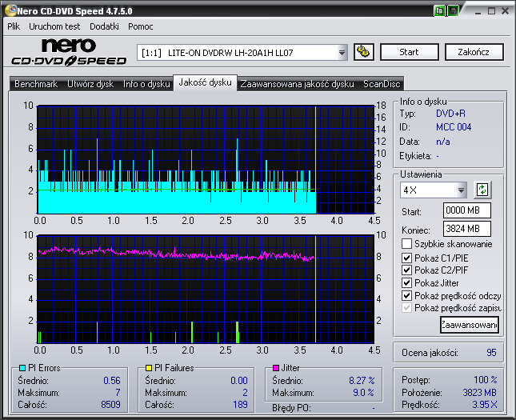Open the options icon beside the drive selector
The image size is (516, 420).
pyautogui.click(x=364, y=52)
